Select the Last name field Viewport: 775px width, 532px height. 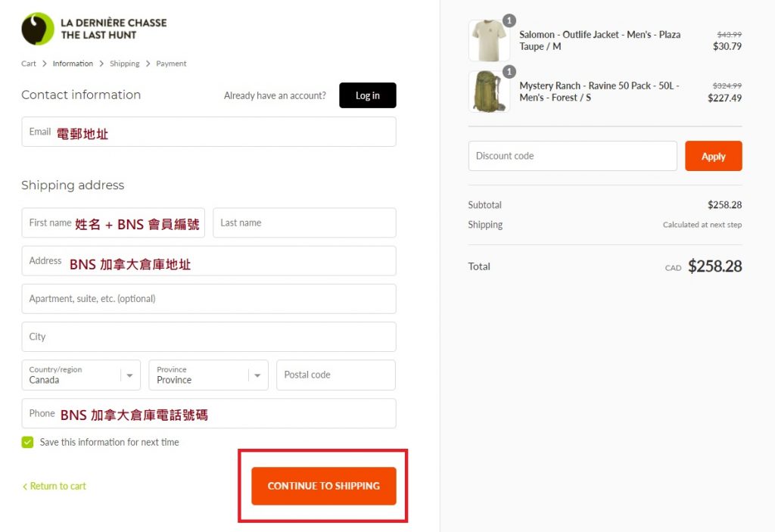coord(304,223)
